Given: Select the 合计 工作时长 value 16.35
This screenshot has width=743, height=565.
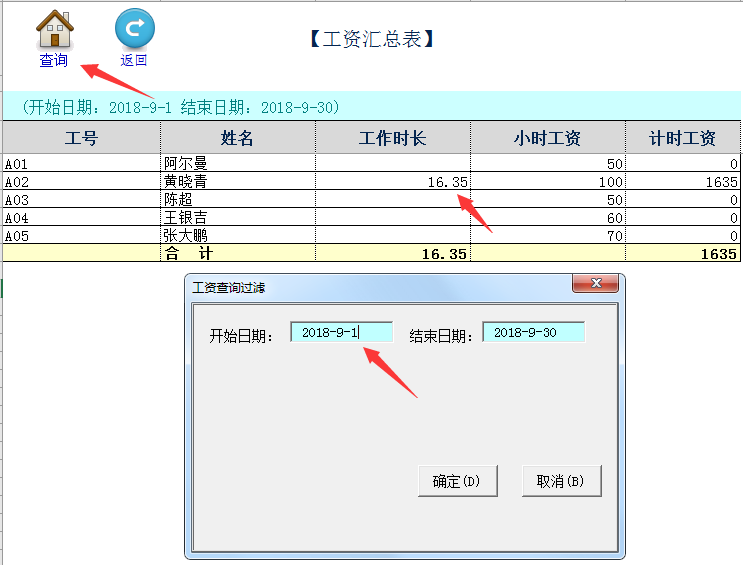Looking at the screenshot, I should point(393,253).
